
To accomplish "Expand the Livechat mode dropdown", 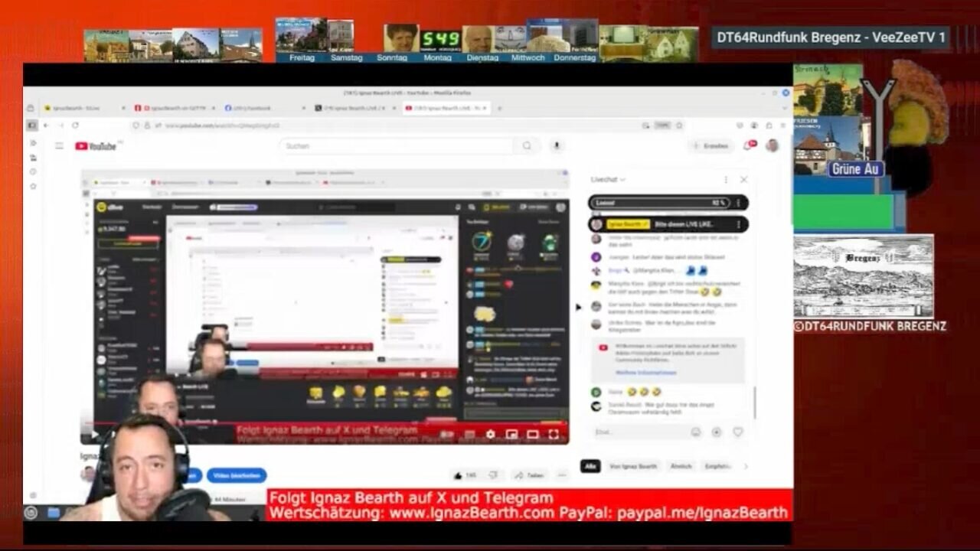I will coord(608,179).
